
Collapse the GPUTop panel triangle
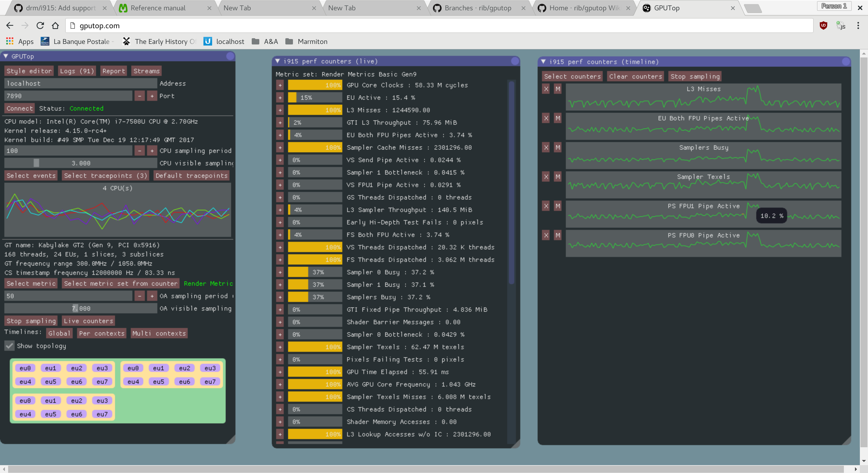click(6, 56)
